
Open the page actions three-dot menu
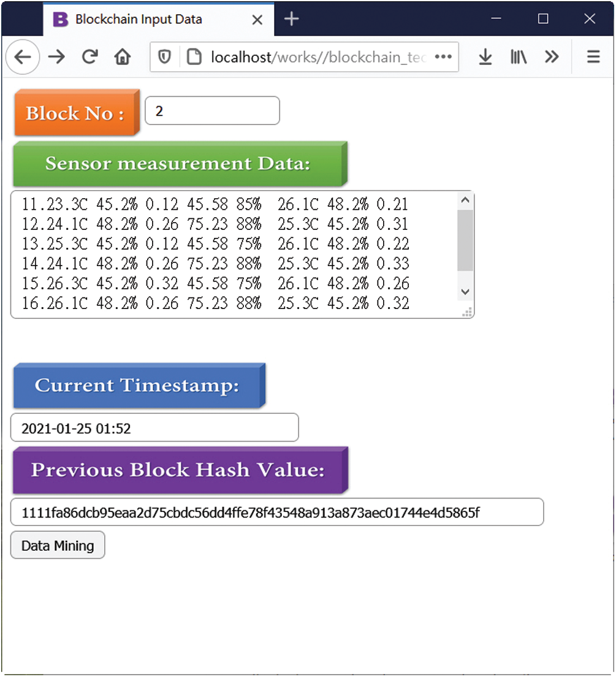pyautogui.click(x=443, y=57)
